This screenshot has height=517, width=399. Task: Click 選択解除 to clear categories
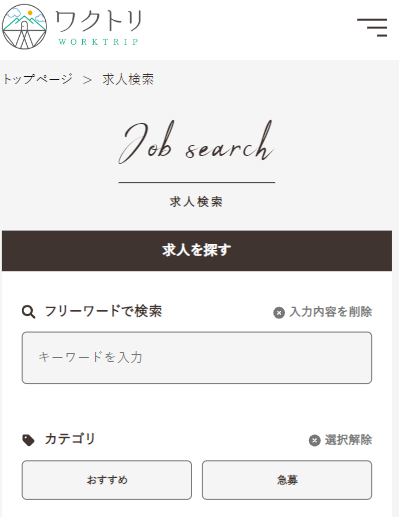point(348,440)
